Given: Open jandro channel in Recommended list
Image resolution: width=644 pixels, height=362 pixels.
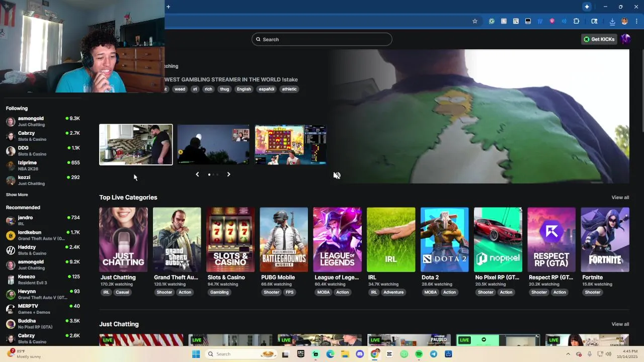Looking at the screenshot, I should [x=43, y=220].
